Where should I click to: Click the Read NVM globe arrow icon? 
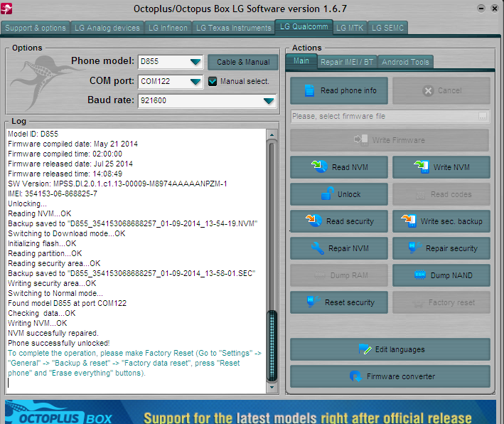point(319,166)
